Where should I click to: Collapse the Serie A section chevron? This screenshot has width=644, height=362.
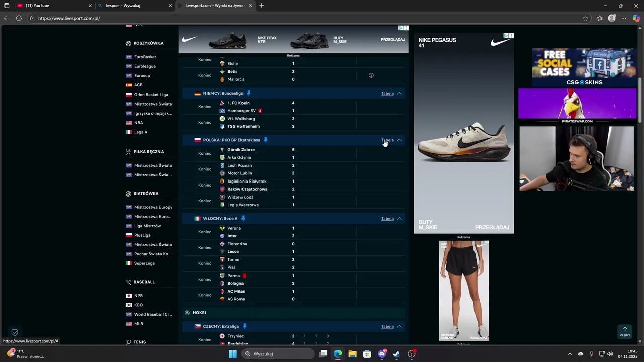(399, 218)
